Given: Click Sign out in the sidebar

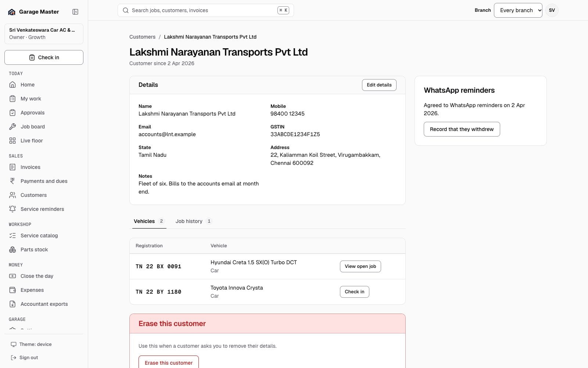Looking at the screenshot, I should click(x=44, y=358).
